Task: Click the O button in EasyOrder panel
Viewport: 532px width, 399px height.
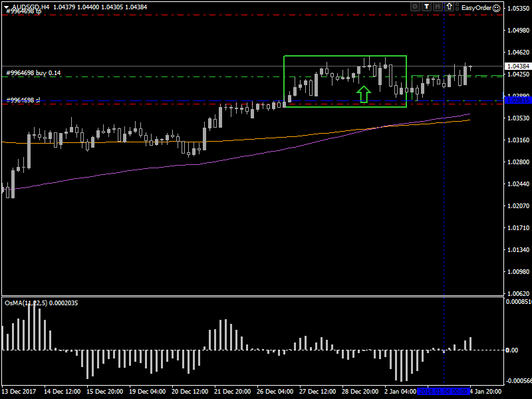Action: pos(415,7)
